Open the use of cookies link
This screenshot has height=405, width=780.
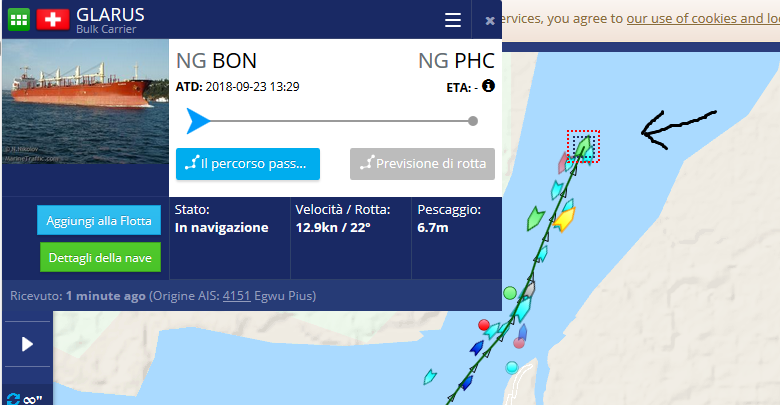click(x=703, y=19)
